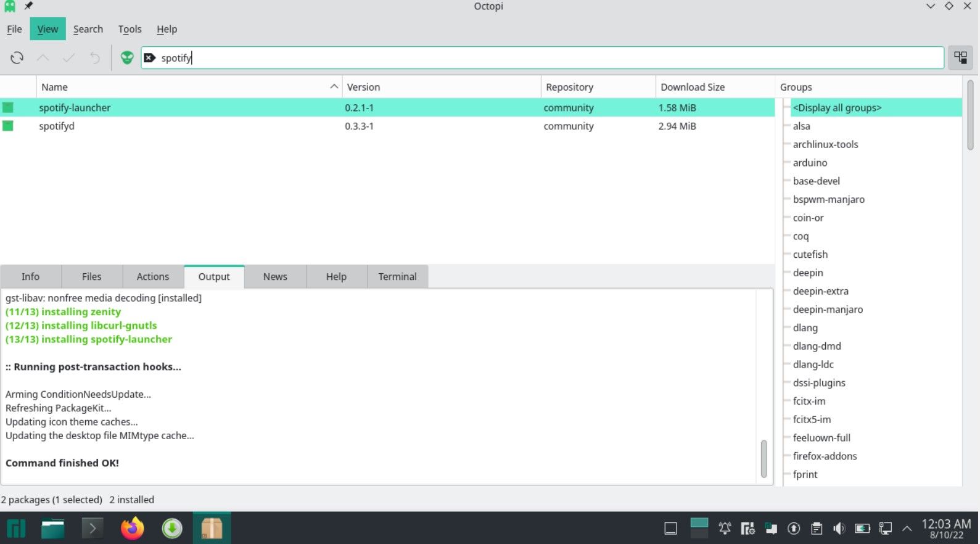
Task: Click the Version column header
Action: (442, 87)
